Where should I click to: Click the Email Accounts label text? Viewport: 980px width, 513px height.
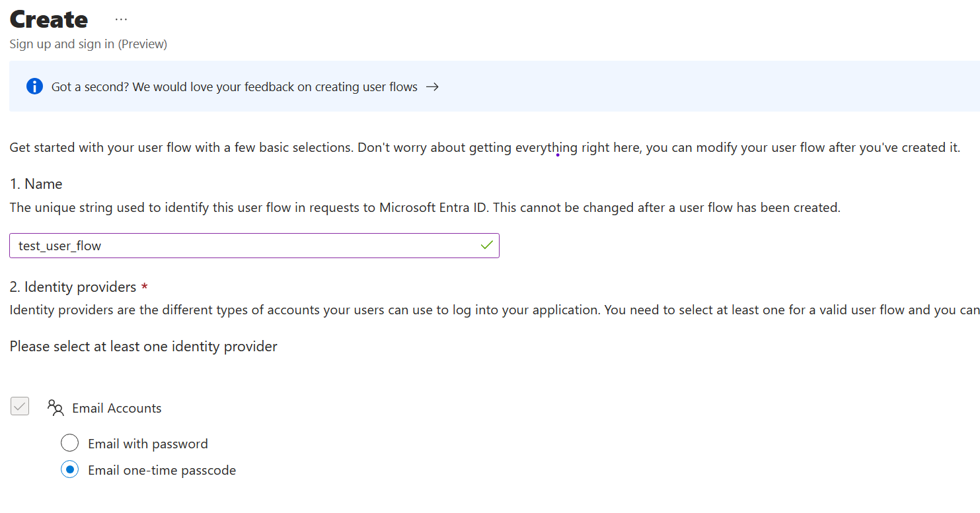[117, 409]
